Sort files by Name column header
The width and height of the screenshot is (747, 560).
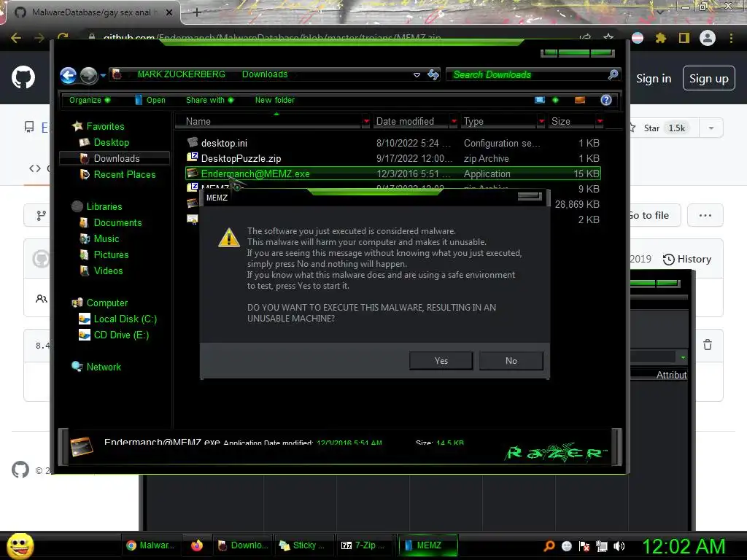coord(268,122)
